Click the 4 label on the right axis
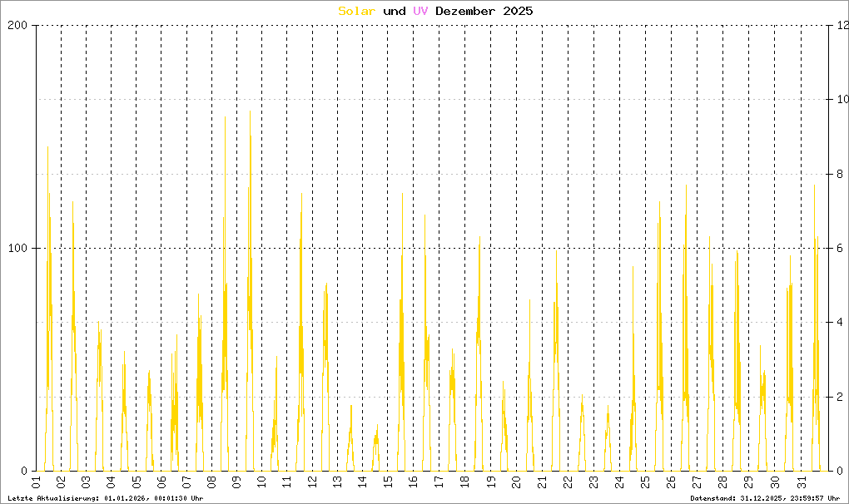Viewport: 849px width, 504px height. click(841, 323)
